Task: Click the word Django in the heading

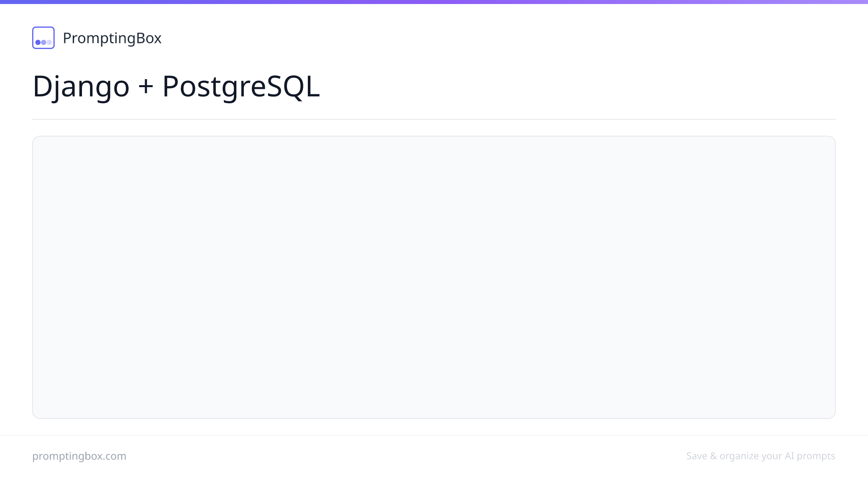Action: click(x=81, y=87)
